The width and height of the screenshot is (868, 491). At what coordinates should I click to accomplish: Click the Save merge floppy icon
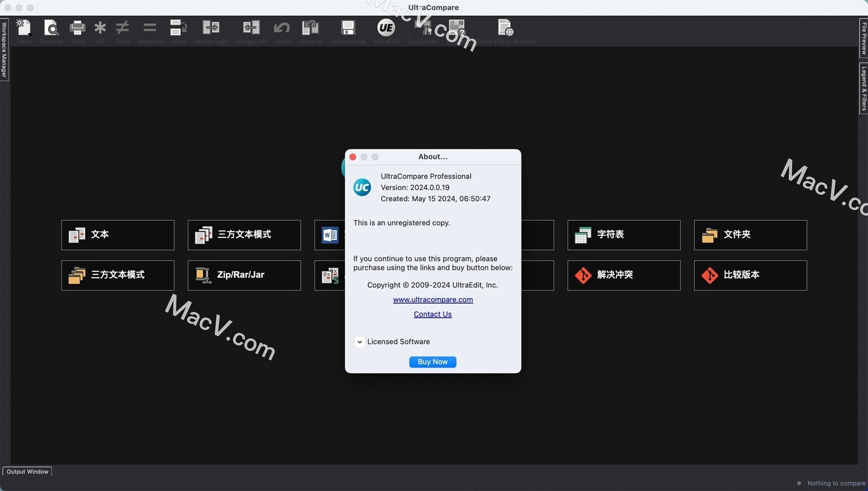pyautogui.click(x=348, y=27)
